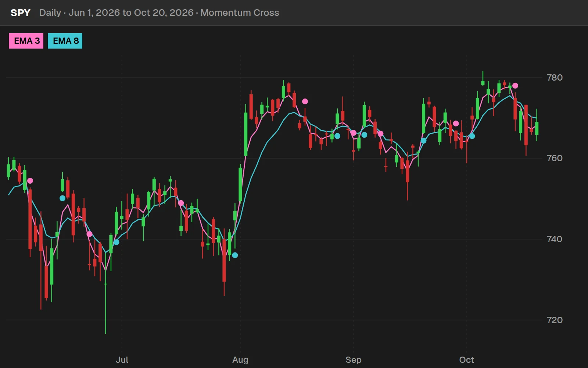Click the Sep month axis label

click(354, 360)
